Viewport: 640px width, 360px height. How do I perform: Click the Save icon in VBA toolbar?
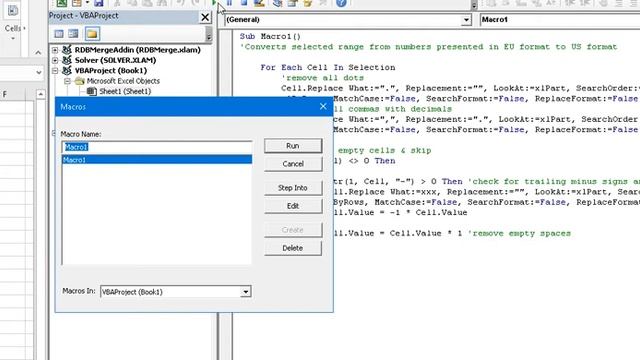point(99,3)
